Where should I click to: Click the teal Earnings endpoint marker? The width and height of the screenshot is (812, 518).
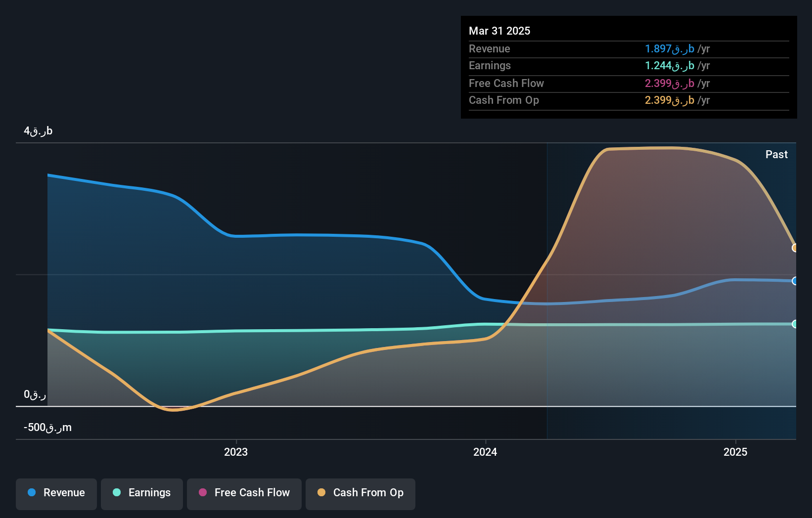click(795, 324)
